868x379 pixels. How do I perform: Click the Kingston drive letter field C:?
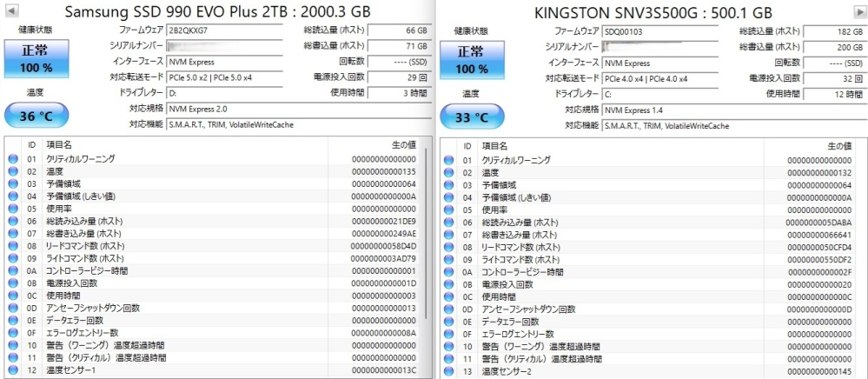659,94
